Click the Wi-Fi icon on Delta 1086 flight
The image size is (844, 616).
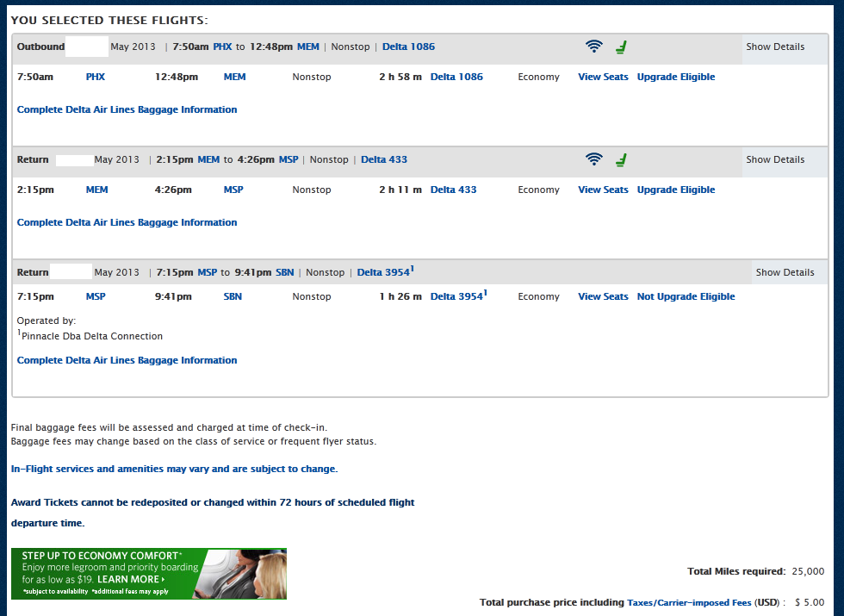pos(593,47)
